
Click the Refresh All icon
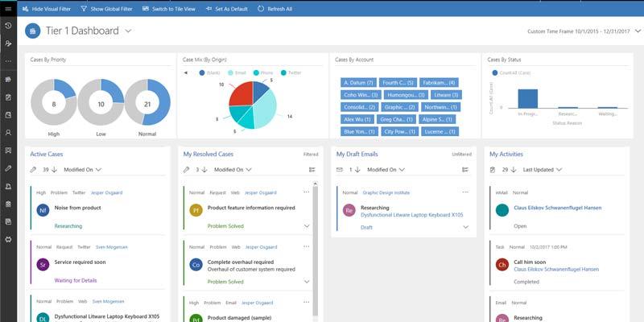point(260,8)
